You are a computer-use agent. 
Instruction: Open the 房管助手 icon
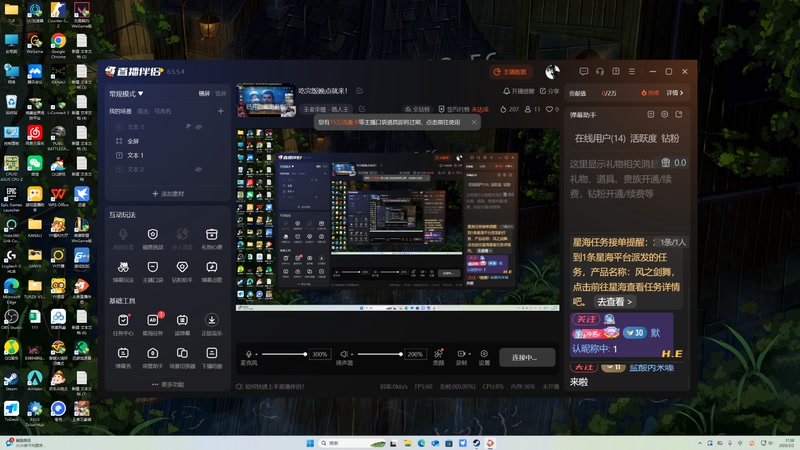pyautogui.click(x=153, y=353)
